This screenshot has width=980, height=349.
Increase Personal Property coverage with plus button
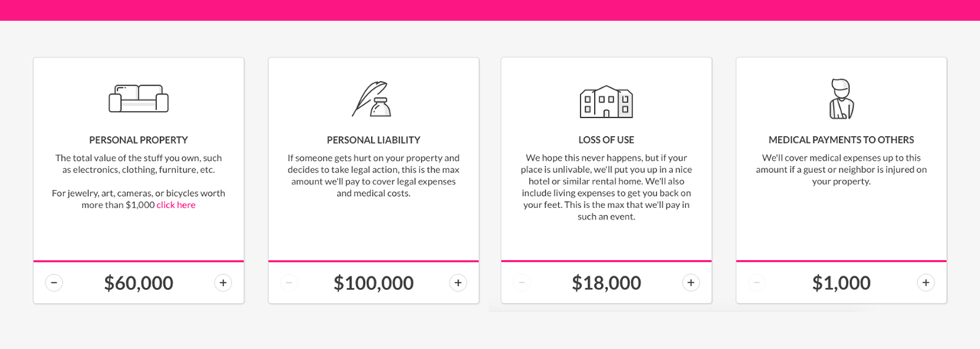tap(223, 282)
